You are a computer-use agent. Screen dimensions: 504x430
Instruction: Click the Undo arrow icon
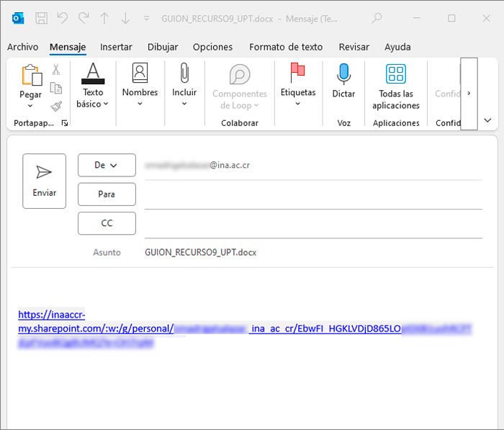pyautogui.click(x=63, y=17)
